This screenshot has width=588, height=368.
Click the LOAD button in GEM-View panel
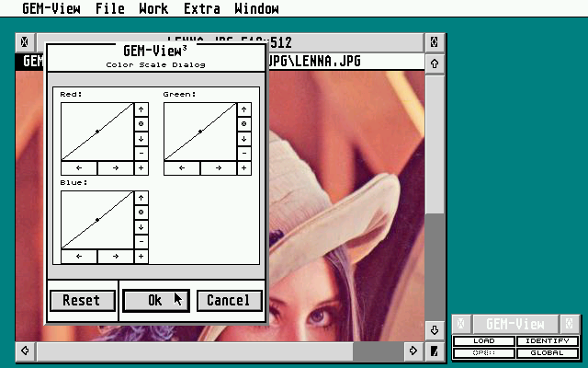484,341
